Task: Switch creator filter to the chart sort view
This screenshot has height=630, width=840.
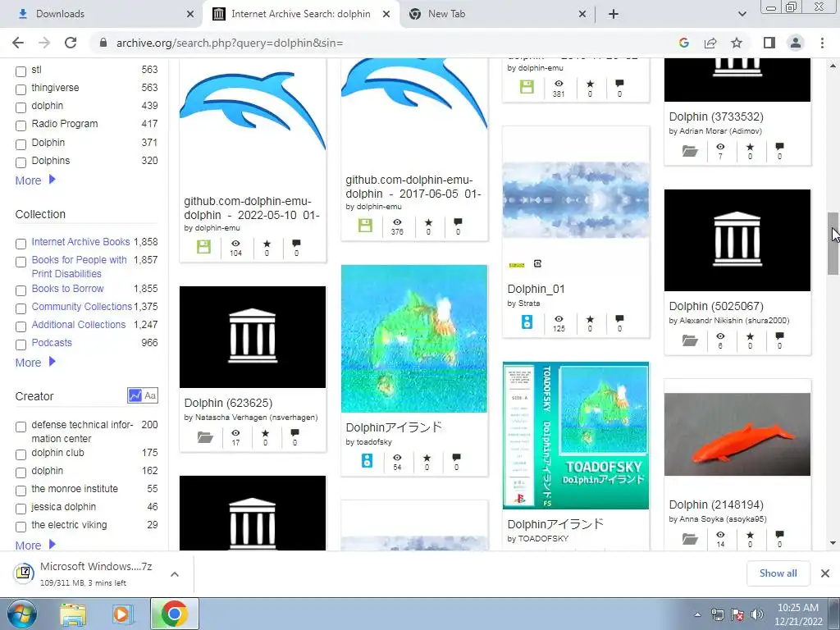Action: point(135,396)
